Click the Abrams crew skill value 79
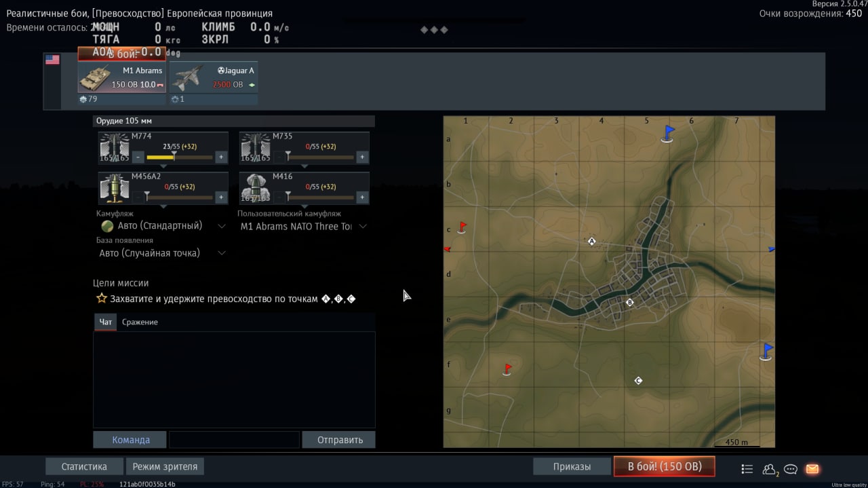 pyautogui.click(x=88, y=99)
